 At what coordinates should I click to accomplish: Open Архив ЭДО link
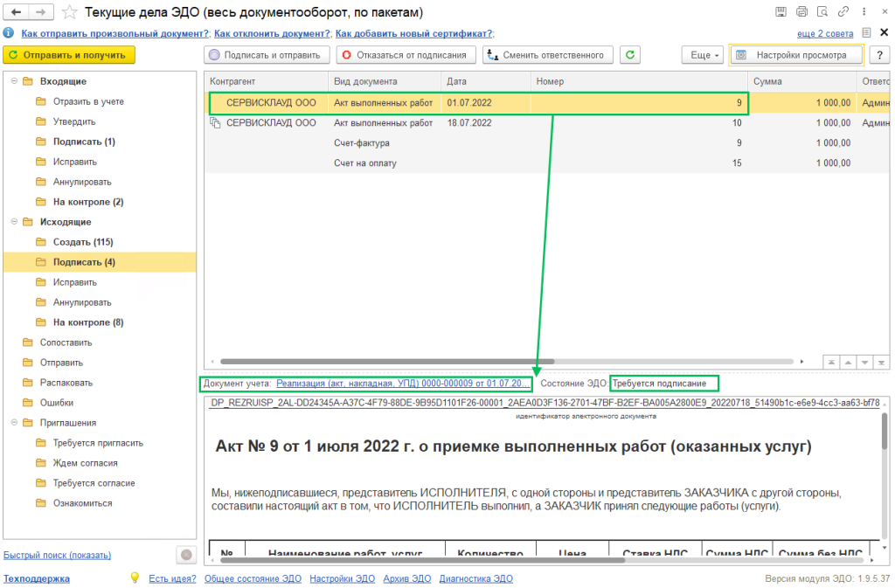406,578
